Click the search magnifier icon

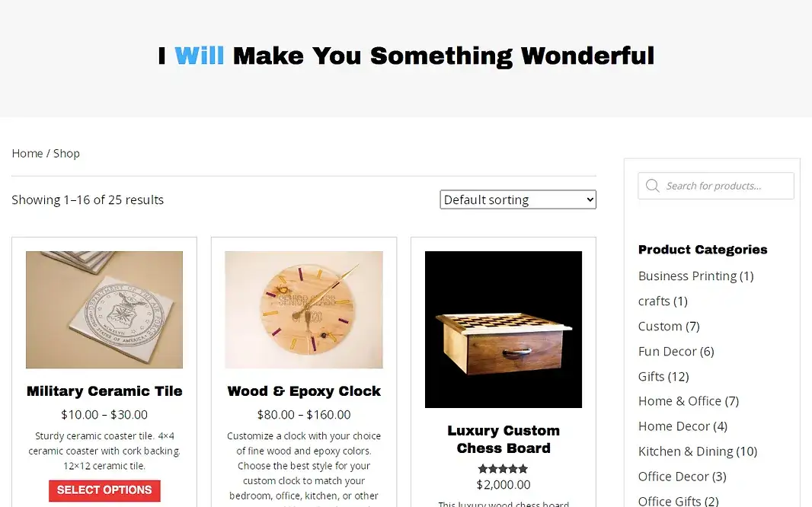coord(653,186)
